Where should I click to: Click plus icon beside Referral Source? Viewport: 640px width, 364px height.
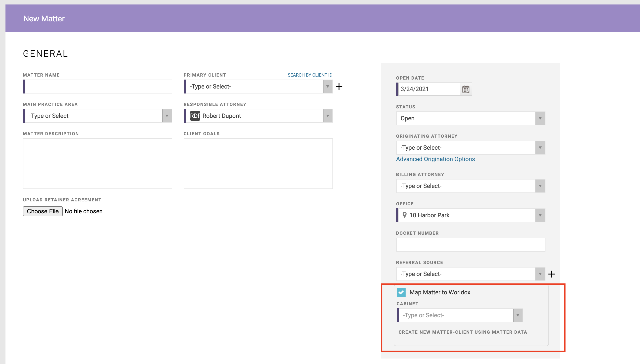[551, 274]
